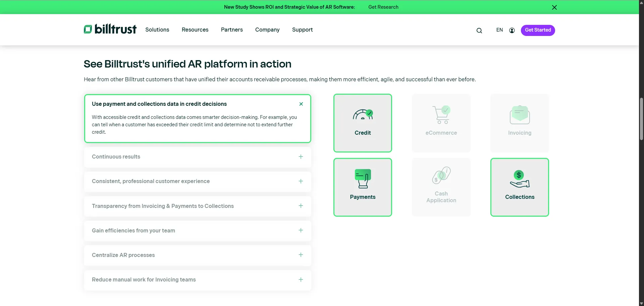644x306 pixels.
Task: Collapse the open credit decisions accordion
Action: click(301, 104)
